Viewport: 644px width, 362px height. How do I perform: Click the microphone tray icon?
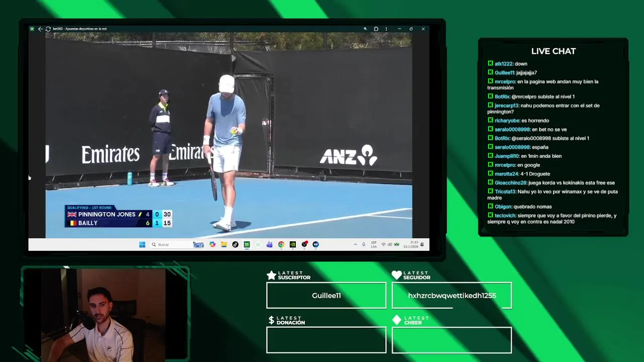(x=364, y=244)
